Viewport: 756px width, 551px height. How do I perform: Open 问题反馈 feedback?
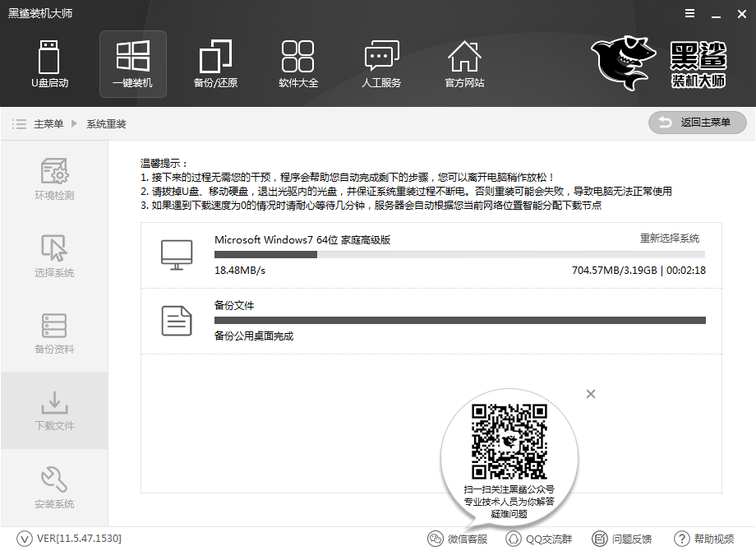coord(623,539)
